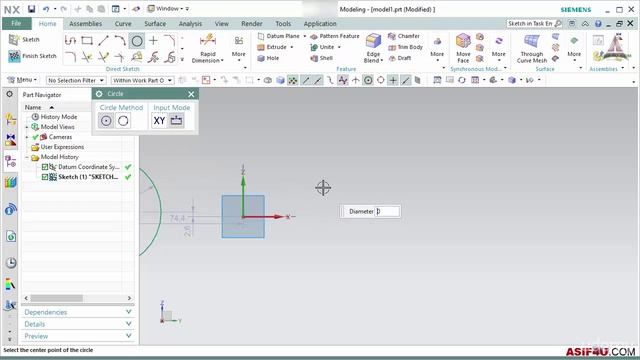Open the Within Work Part Only dropdown
The width and height of the screenshot is (640, 360).
point(142,80)
